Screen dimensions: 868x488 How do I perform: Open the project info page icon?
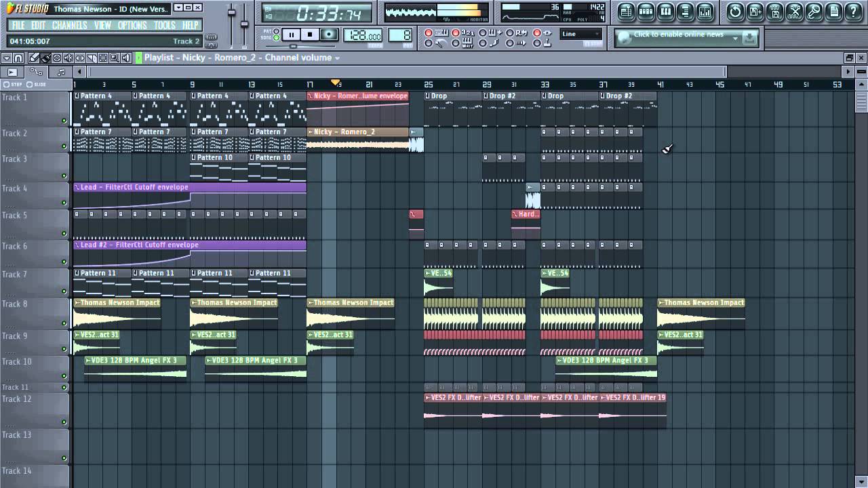pyautogui.click(x=833, y=12)
